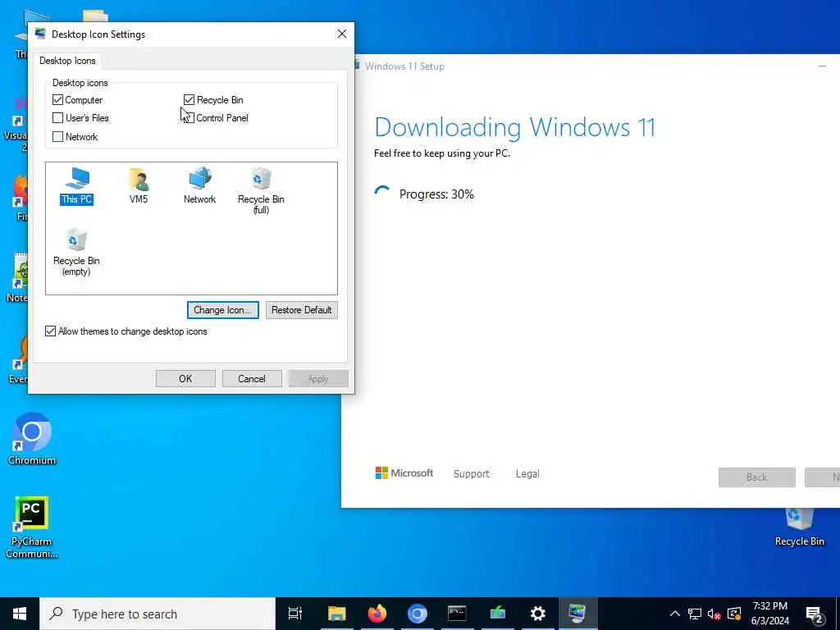Select the Network icon in preview list

200,186
